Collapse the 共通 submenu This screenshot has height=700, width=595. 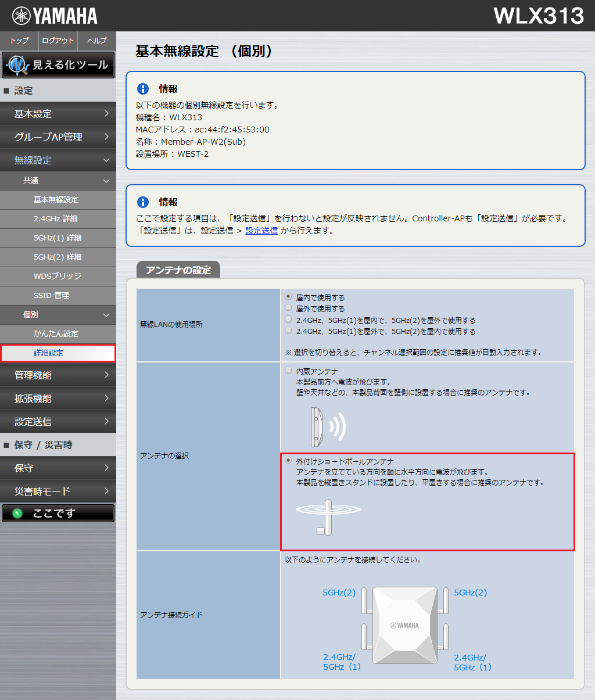pyautogui.click(x=58, y=181)
